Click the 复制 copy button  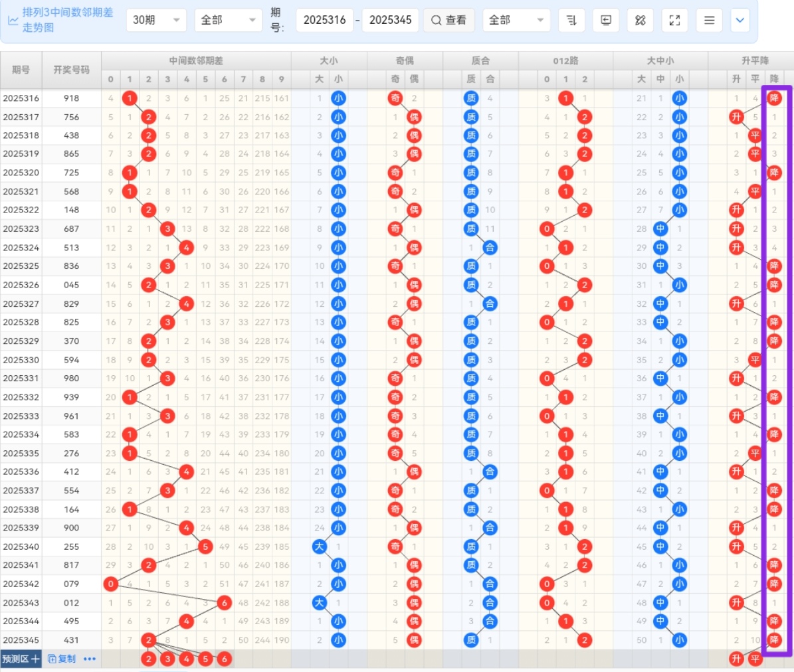click(x=62, y=659)
